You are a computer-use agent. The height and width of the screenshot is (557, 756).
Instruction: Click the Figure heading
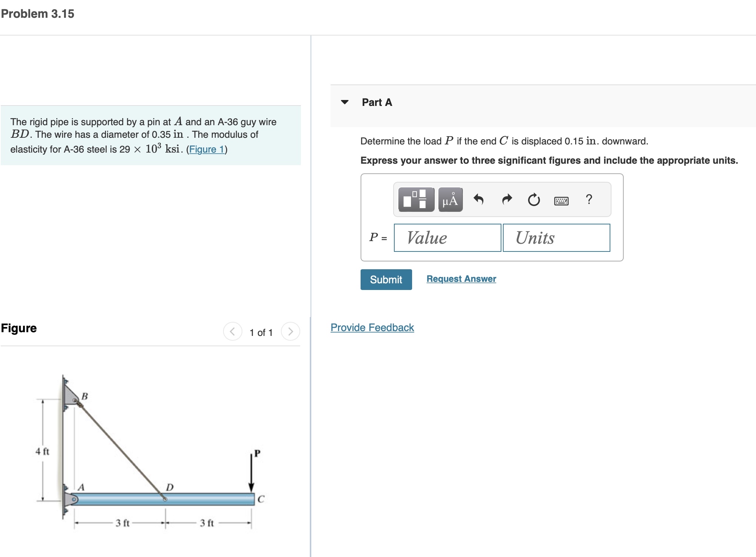tap(18, 328)
